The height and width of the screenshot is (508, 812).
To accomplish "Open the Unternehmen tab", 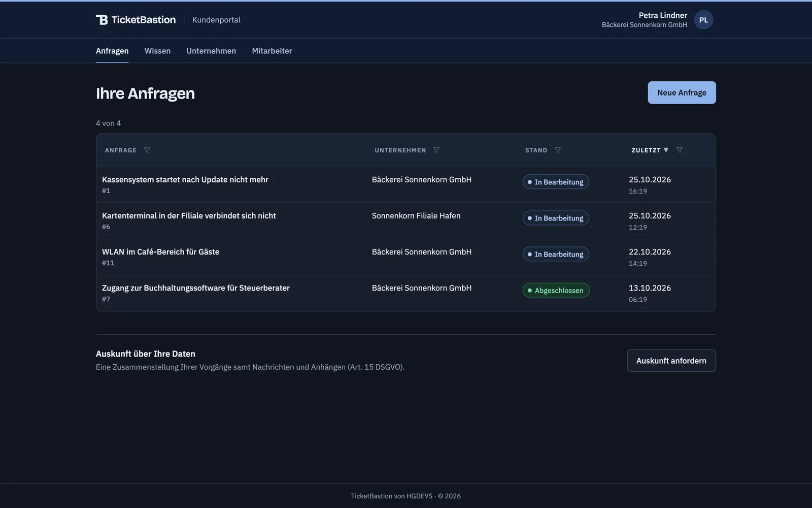I will click(211, 51).
